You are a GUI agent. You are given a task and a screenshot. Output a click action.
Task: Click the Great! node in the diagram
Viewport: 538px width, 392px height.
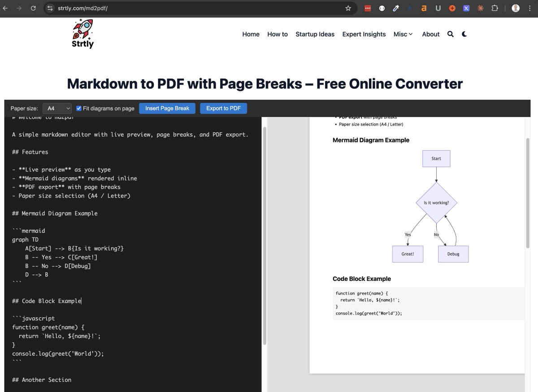click(x=408, y=254)
